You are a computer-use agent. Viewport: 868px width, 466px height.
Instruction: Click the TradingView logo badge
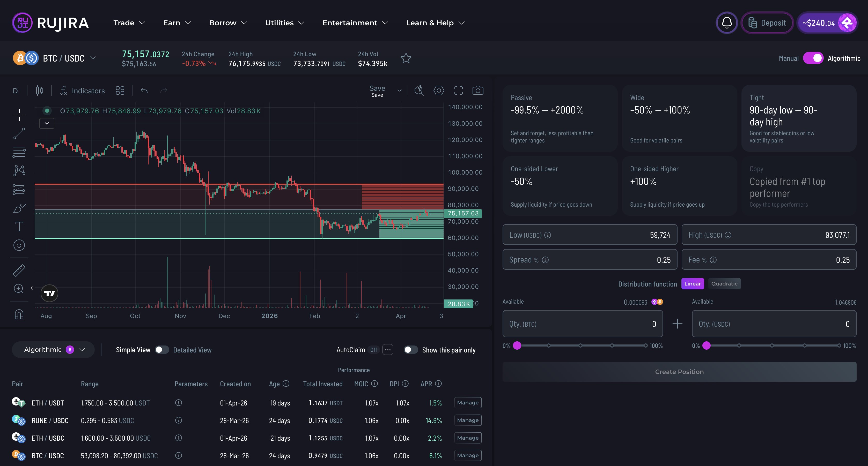[49, 293]
